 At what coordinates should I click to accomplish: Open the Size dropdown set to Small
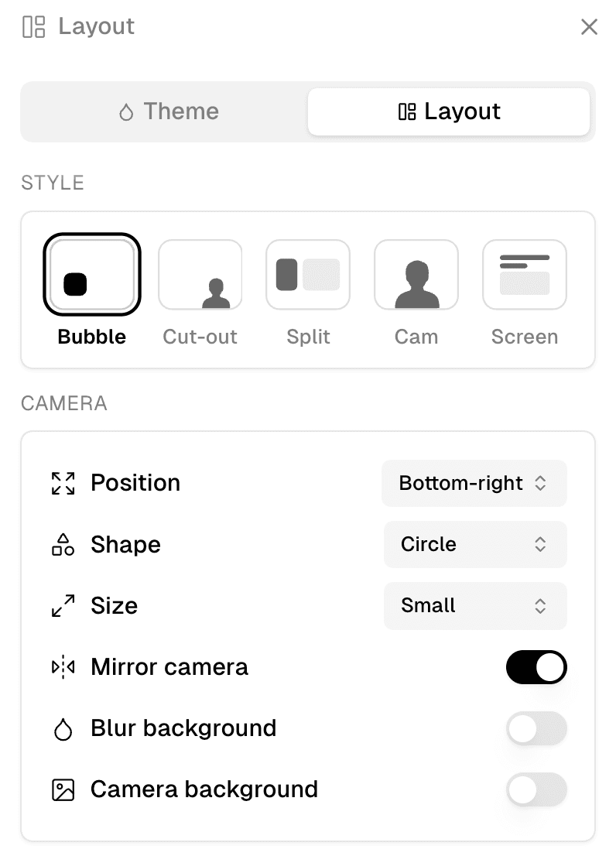(x=475, y=605)
